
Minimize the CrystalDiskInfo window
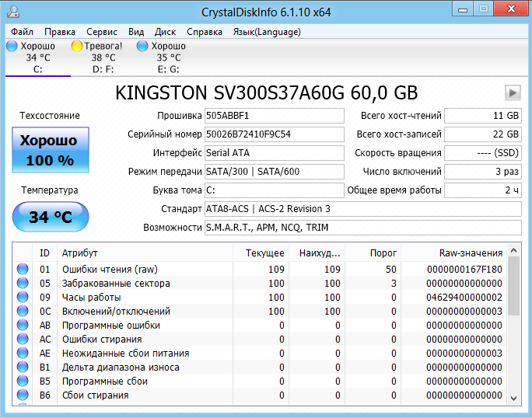463,9
